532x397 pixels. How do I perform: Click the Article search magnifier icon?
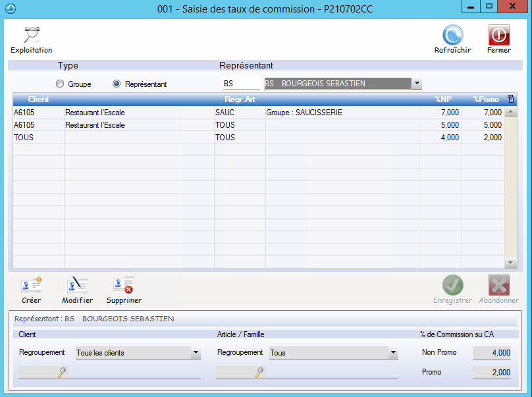pos(259,373)
